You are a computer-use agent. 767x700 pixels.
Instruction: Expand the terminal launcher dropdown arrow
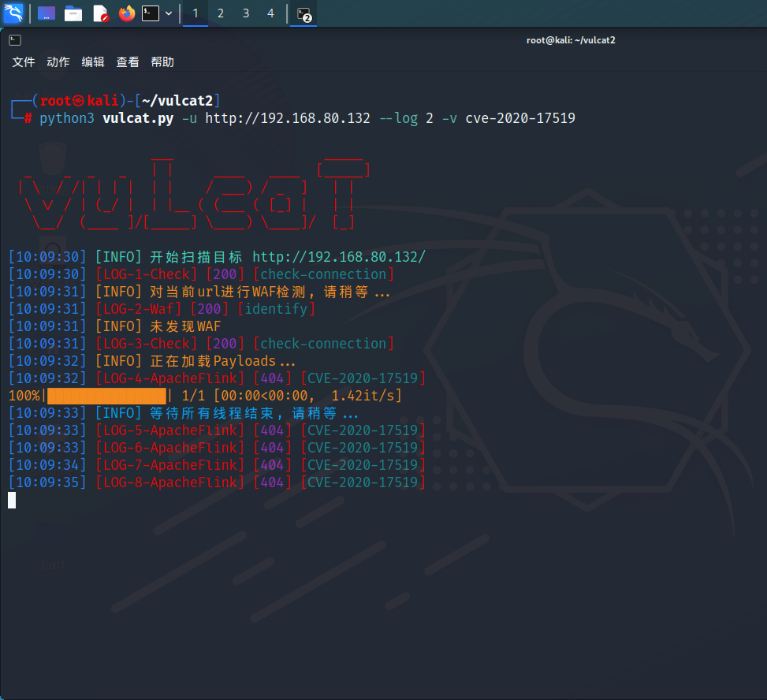coord(169,13)
